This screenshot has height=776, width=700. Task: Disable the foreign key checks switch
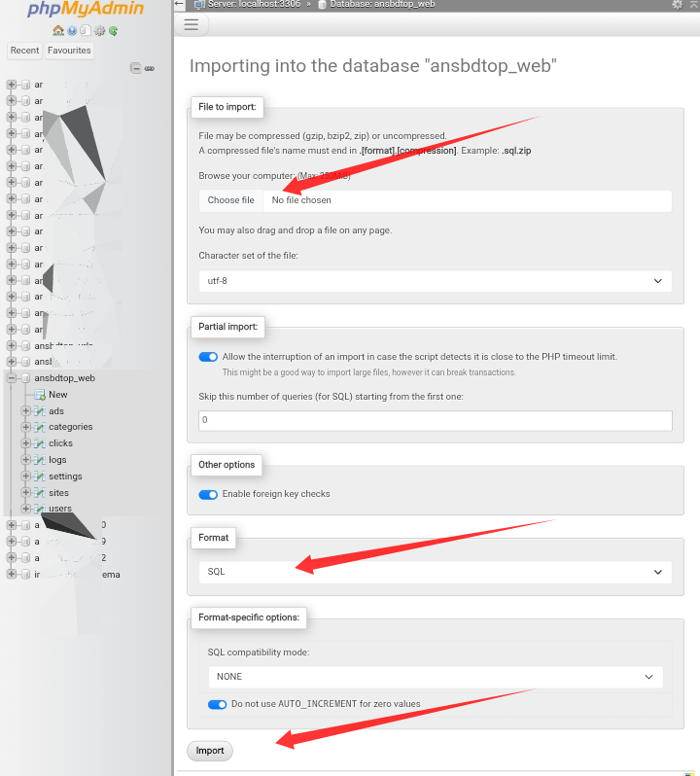coord(208,494)
